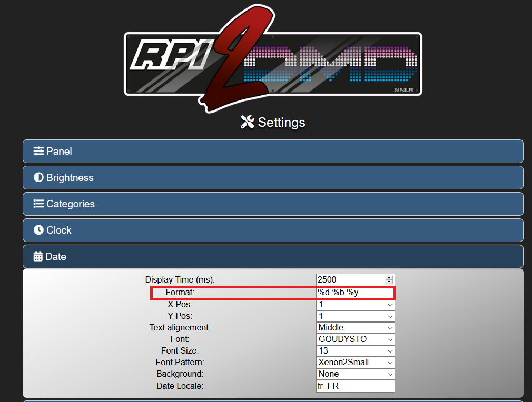Expand the Brightness settings section
This screenshot has width=532, height=402.
(x=273, y=178)
